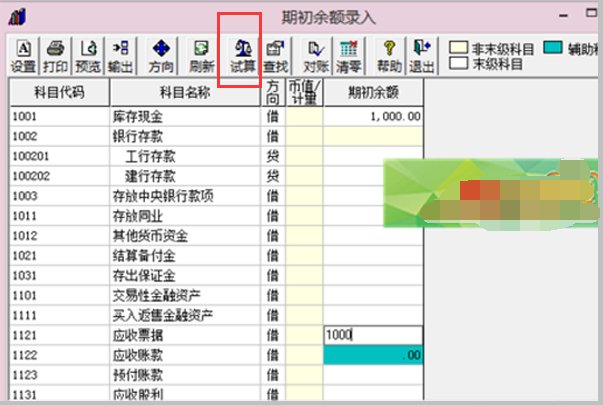
Task: Select the 交易性金融资产 row name
Action: point(157,295)
